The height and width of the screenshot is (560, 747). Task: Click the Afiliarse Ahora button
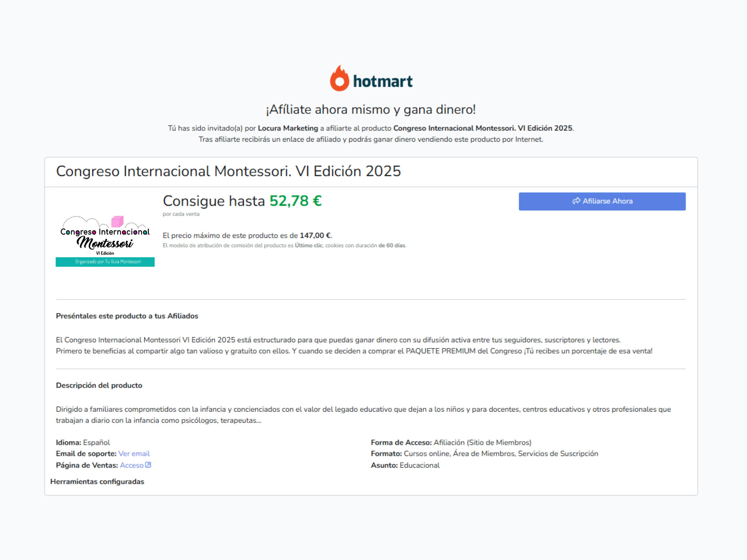click(x=602, y=202)
